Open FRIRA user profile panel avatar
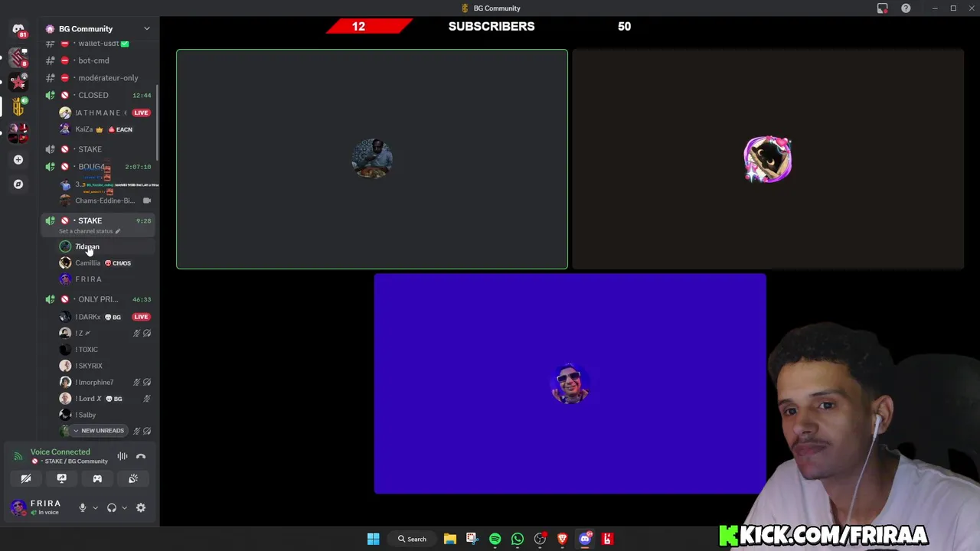The image size is (980, 551). (x=18, y=507)
